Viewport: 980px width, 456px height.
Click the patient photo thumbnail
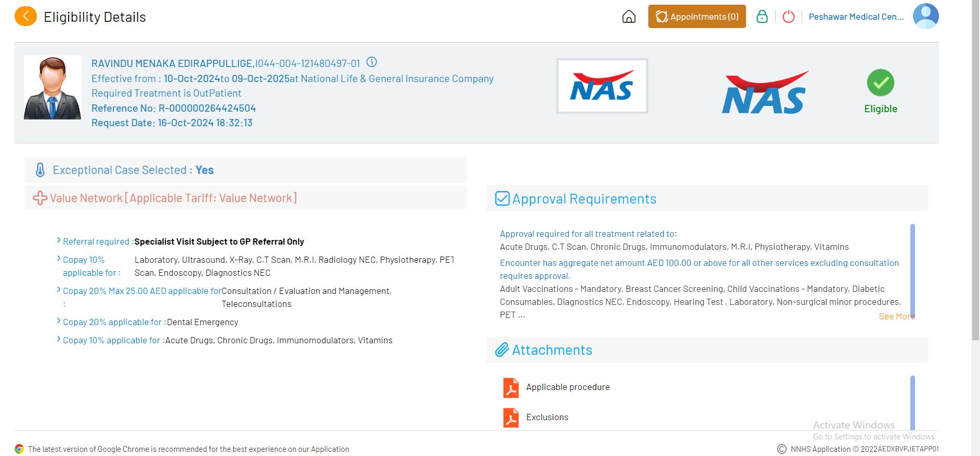pos(53,87)
